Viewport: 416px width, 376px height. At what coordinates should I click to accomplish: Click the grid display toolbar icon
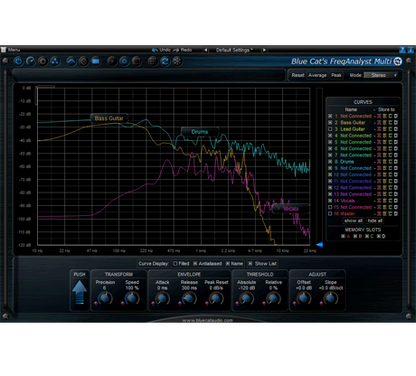click(153, 61)
